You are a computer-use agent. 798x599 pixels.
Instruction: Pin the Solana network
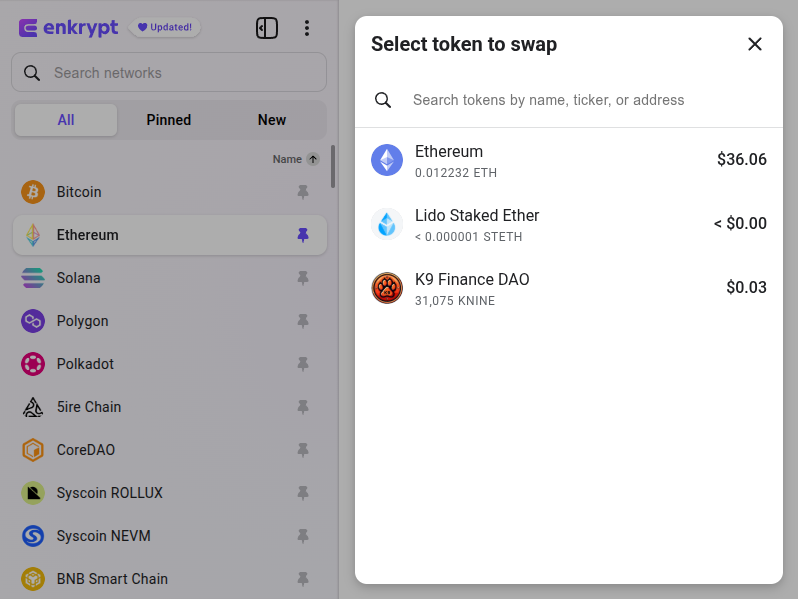(303, 278)
